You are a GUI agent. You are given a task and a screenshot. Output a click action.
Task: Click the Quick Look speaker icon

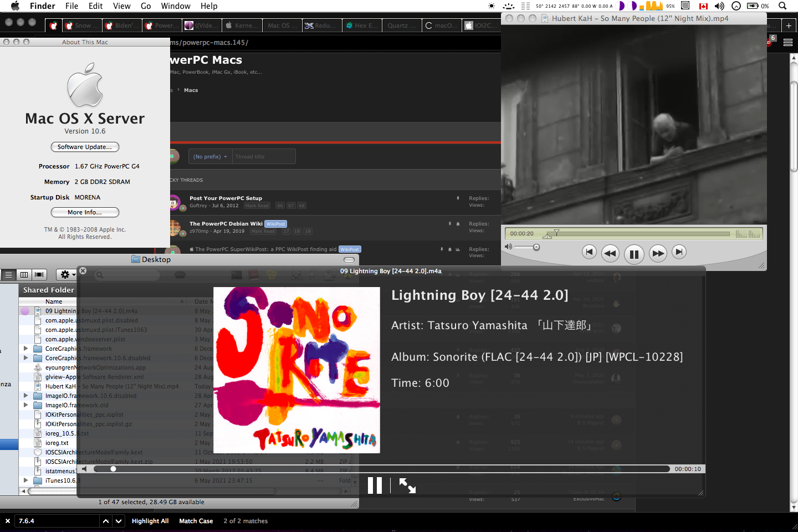click(x=85, y=469)
